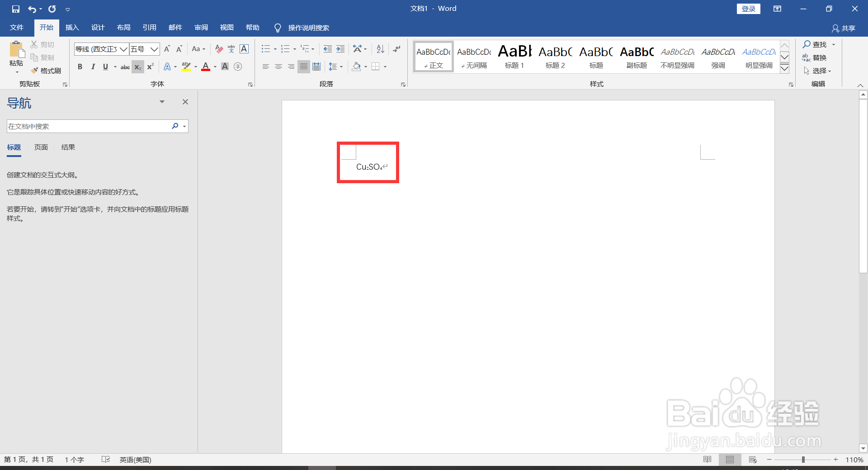Decrease font size with the shrink-font icon
Image resolution: width=868 pixels, height=470 pixels.
(179, 49)
